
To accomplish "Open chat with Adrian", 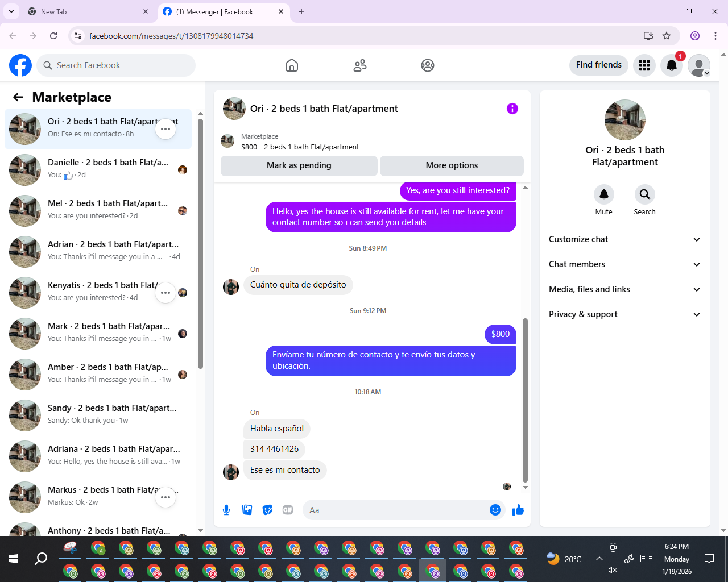I will click(98, 252).
